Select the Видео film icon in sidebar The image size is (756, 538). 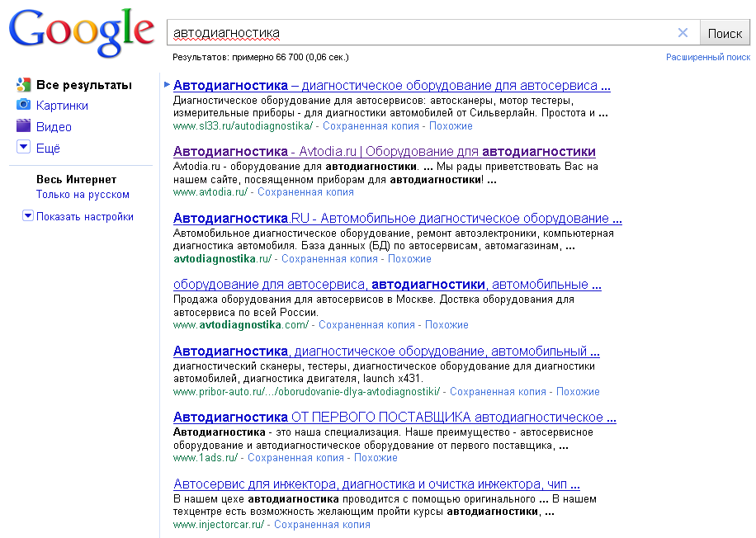tap(25, 126)
